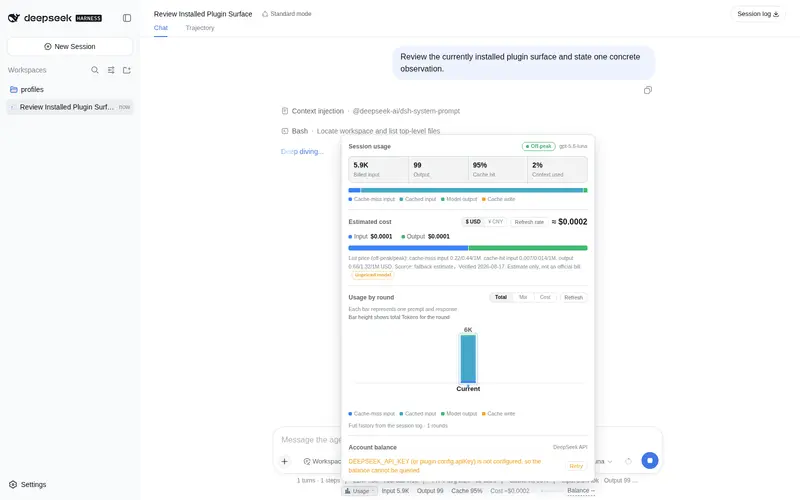Screen dimensions: 800x500
Task: Click the session usage token breakdown bar
Action: [x=468, y=190]
